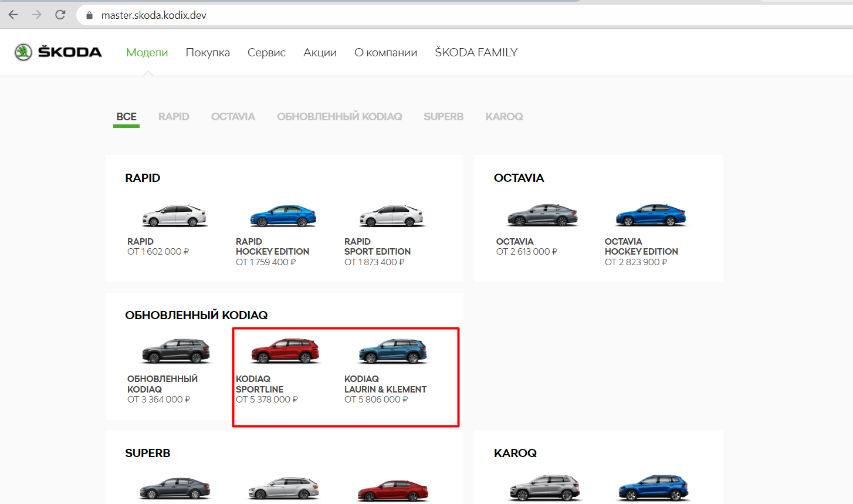Click the OCTAVIA section heading
The image size is (853, 504).
[x=519, y=178]
